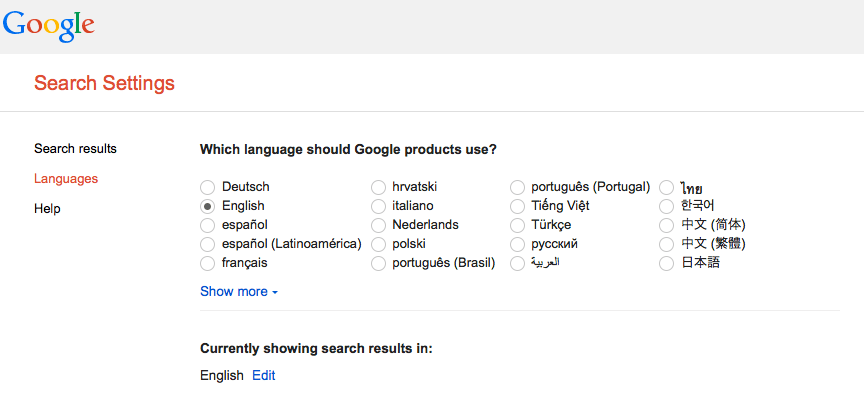Select the hrvatski radio button
Screen dimensions: 864x406
coord(378,187)
